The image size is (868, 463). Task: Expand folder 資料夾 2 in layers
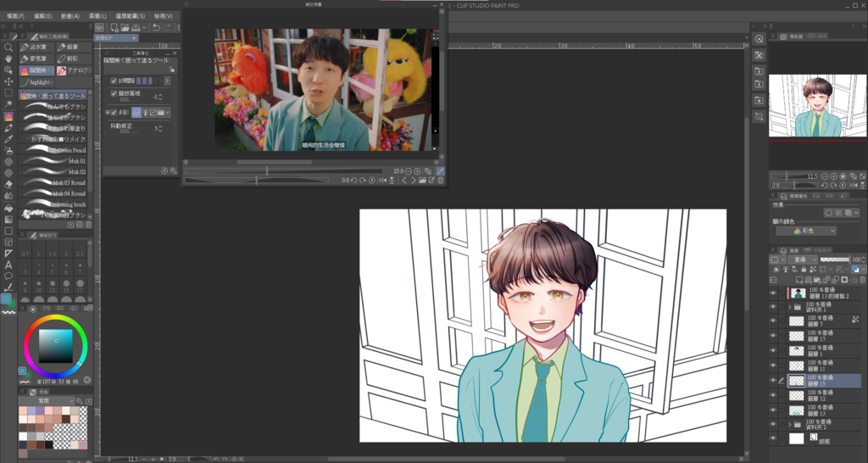(x=790, y=425)
